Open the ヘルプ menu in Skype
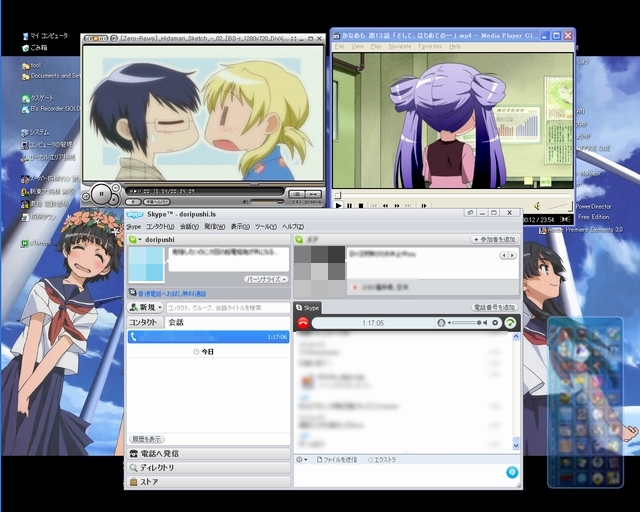 pyautogui.click(x=293, y=227)
